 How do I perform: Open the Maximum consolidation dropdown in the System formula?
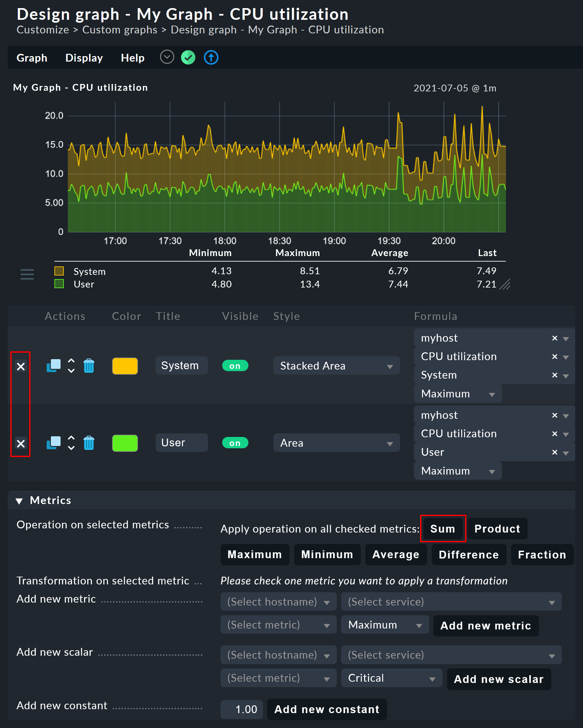[x=457, y=393]
